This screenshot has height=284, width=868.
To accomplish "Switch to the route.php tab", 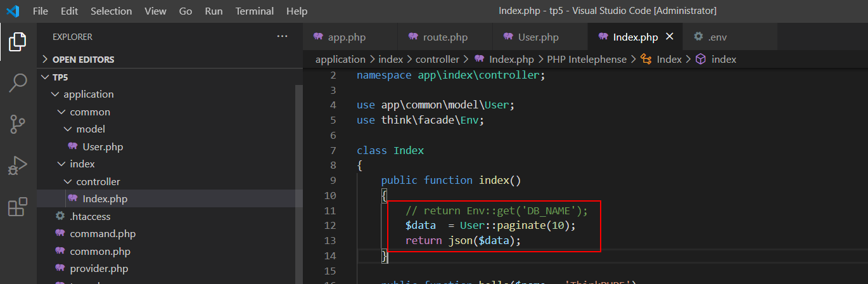I will click(445, 37).
